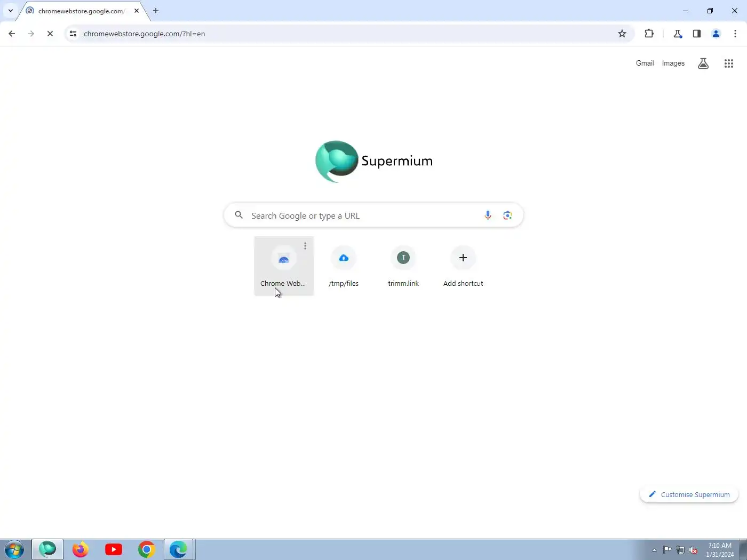Image resolution: width=747 pixels, height=560 pixels.
Task: Open network status tray icon
Action: click(x=680, y=550)
